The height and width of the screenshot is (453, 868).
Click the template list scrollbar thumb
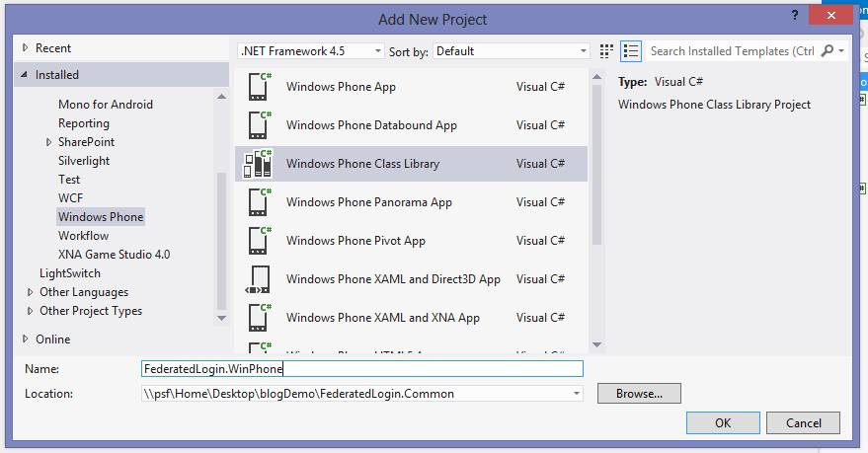click(x=596, y=164)
